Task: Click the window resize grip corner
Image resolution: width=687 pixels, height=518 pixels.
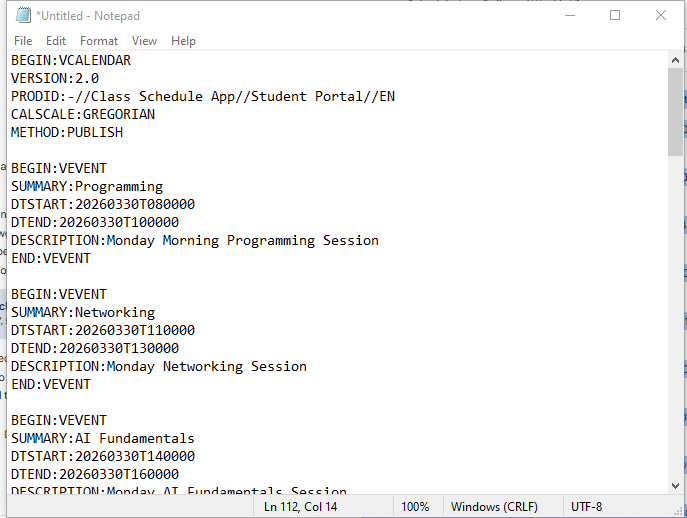Action: pos(678,509)
